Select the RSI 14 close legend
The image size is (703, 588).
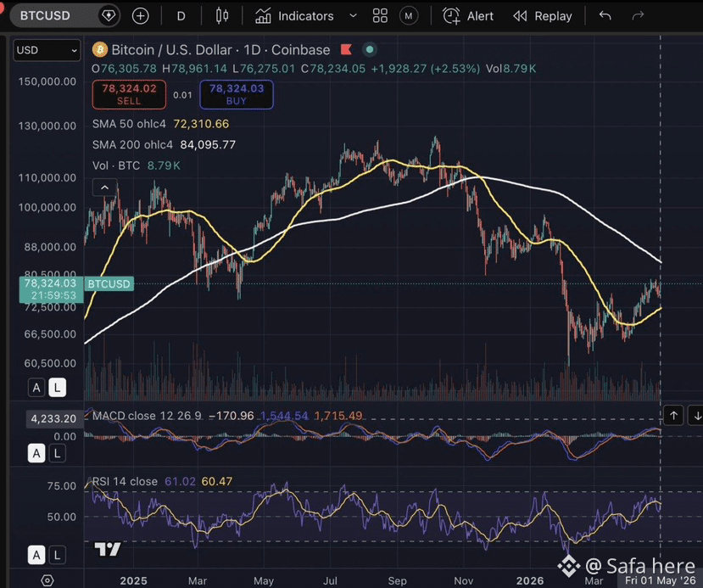tap(125, 481)
